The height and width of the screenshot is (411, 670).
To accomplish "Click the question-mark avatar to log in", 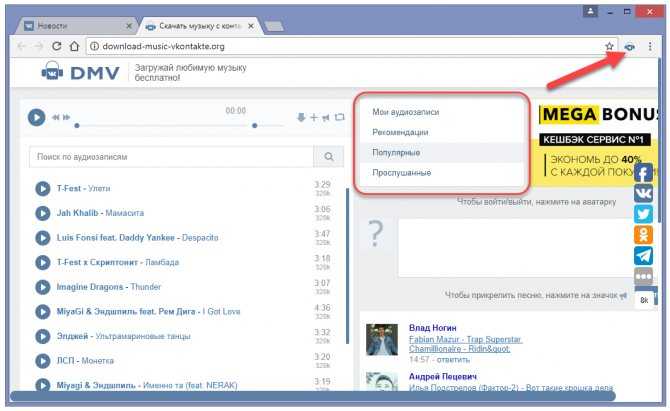I will pos(376,233).
